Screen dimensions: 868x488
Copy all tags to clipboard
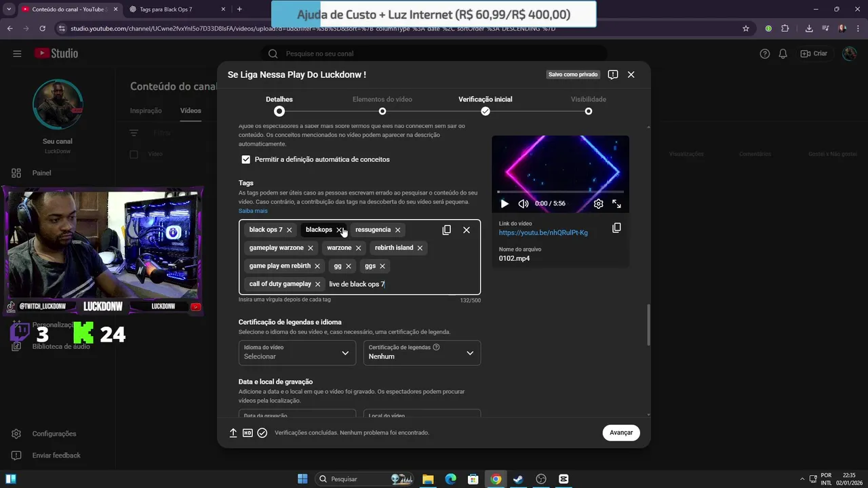[x=446, y=230]
